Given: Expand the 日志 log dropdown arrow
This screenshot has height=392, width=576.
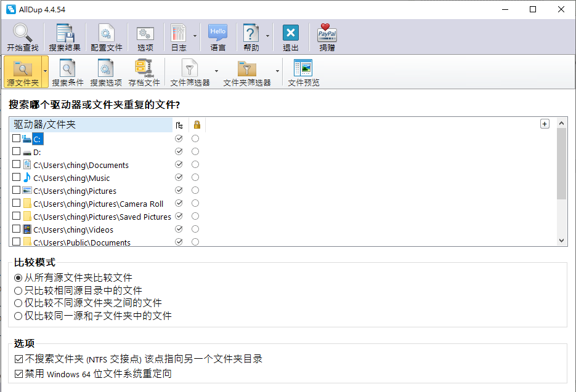Looking at the screenshot, I should click(x=195, y=36).
